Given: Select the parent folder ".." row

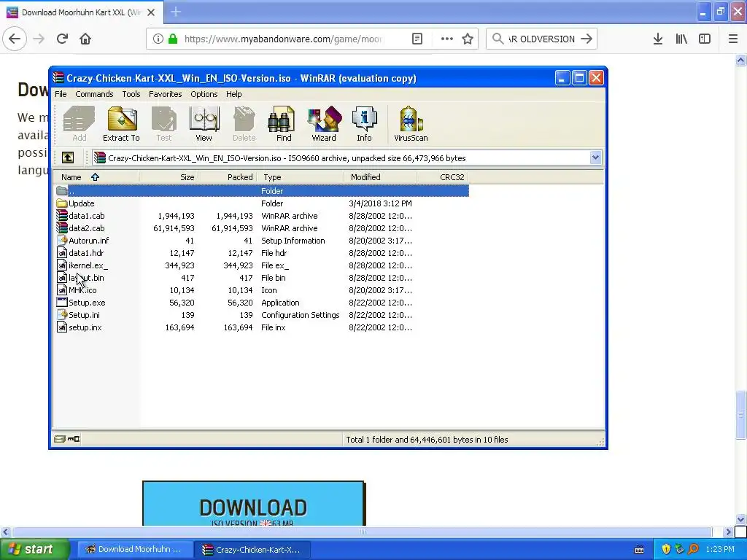Looking at the screenshot, I should [261, 191].
